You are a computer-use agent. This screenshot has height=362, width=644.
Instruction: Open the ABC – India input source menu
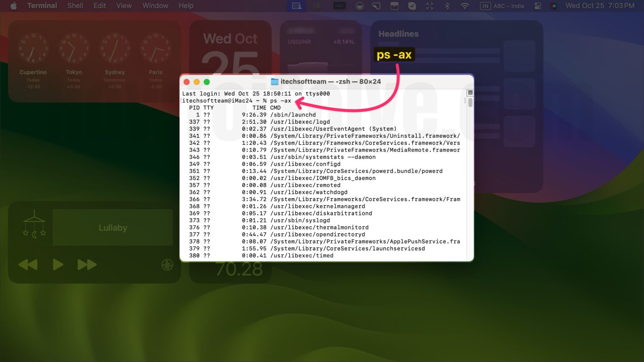(x=502, y=6)
